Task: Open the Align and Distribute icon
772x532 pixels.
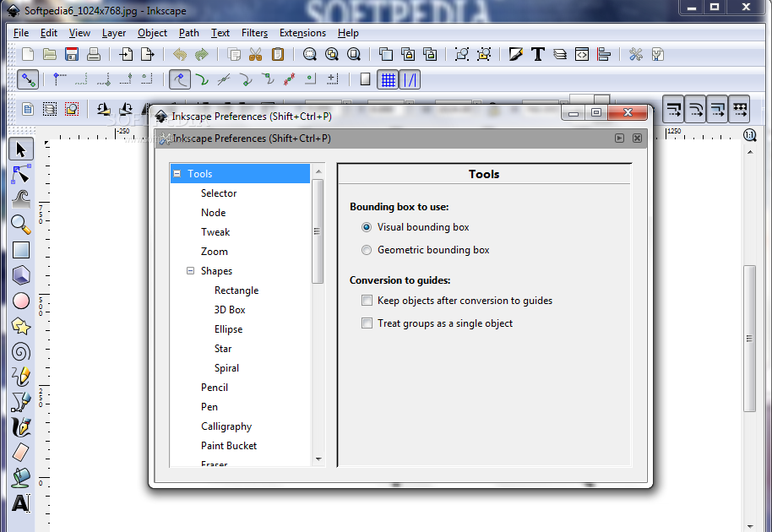Action: (x=604, y=54)
